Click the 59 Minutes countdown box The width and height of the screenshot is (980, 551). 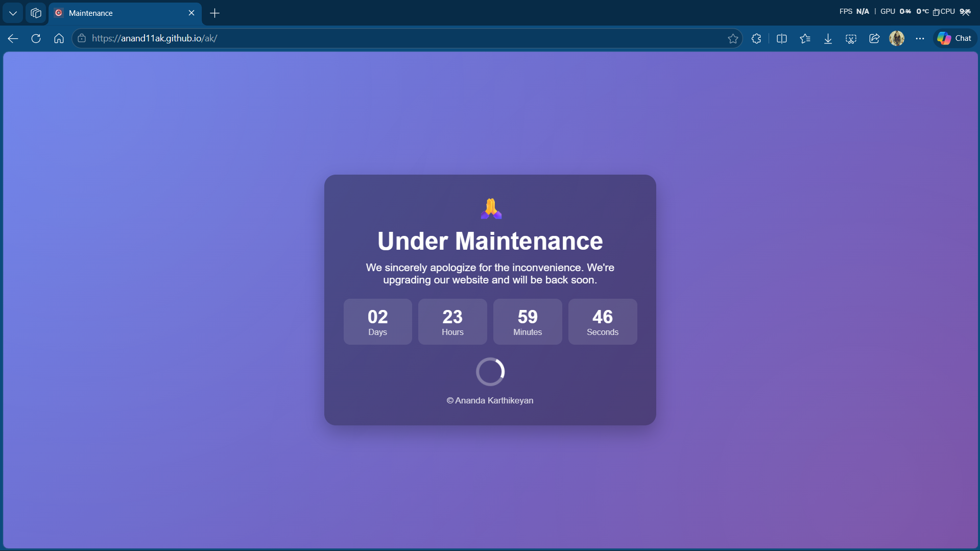(528, 322)
